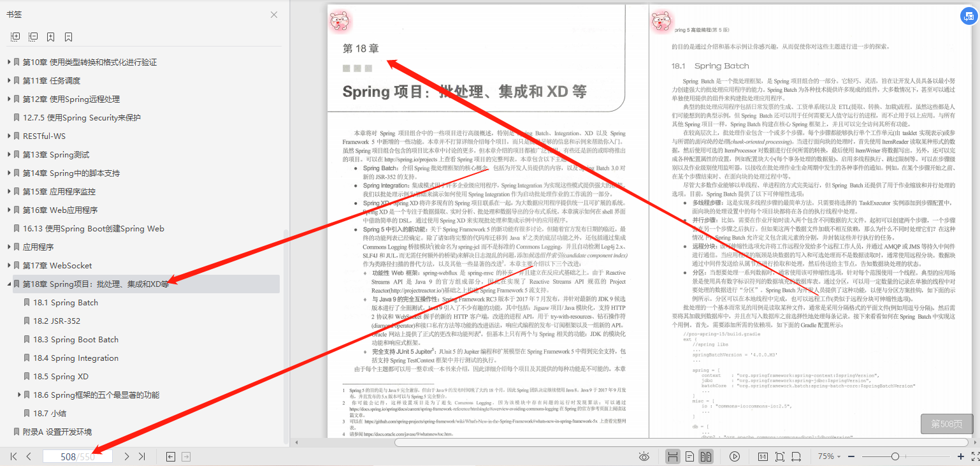Image resolution: width=980 pixels, height=466 pixels.
Task: Open bookmark 18.7 小结
Action: point(50,414)
